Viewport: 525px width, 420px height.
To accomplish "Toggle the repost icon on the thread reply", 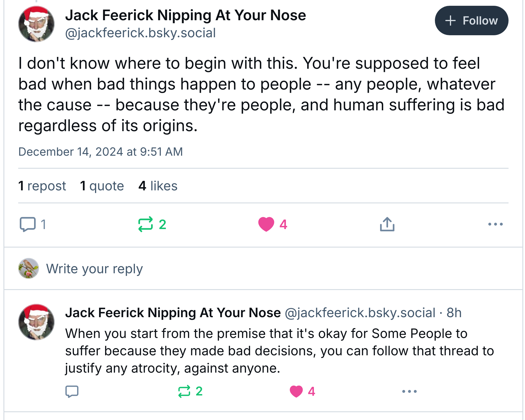I will pos(184,391).
